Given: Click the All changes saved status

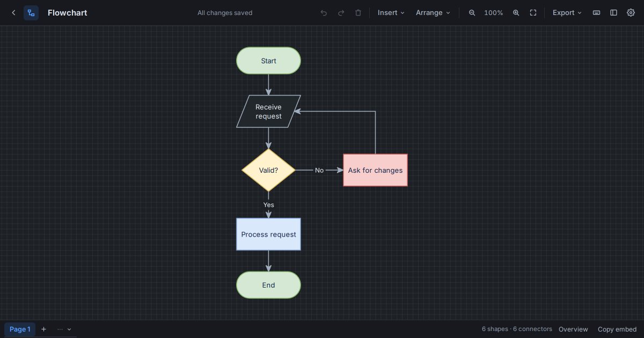Looking at the screenshot, I should (x=225, y=13).
